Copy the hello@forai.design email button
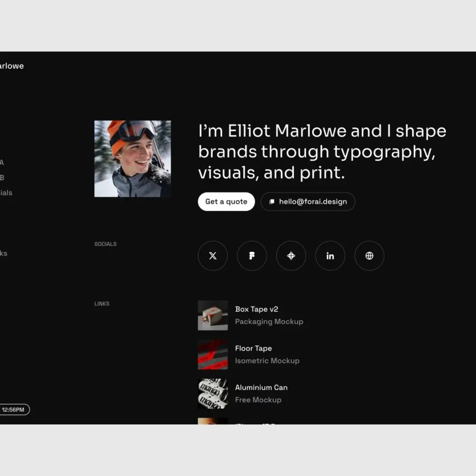476x476 pixels. [x=308, y=202]
